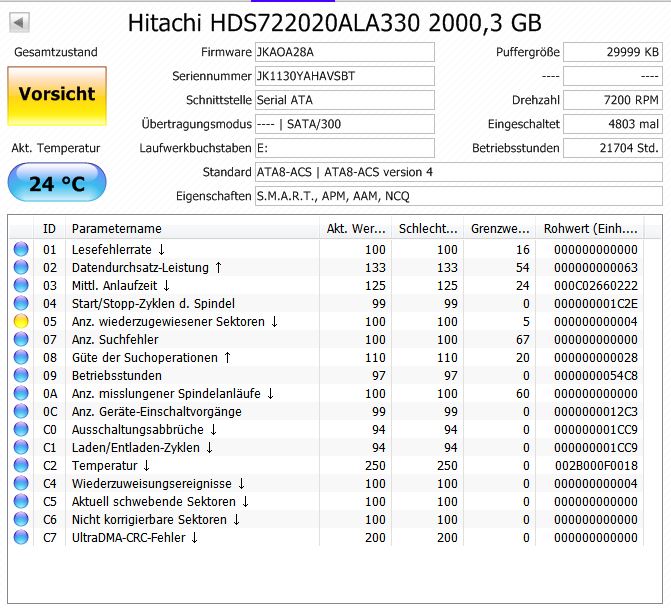The height and width of the screenshot is (608, 671).
Task: Click the previous disk arrow button
Action: point(19,22)
